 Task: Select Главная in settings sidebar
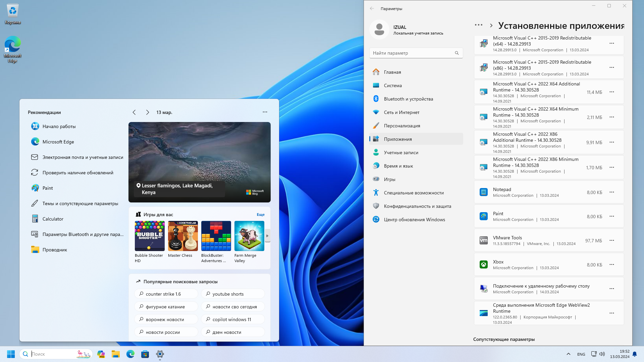click(416, 72)
